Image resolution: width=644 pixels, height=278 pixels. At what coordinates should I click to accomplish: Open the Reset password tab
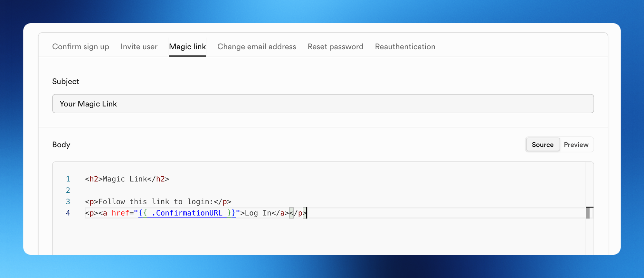pos(335,47)
